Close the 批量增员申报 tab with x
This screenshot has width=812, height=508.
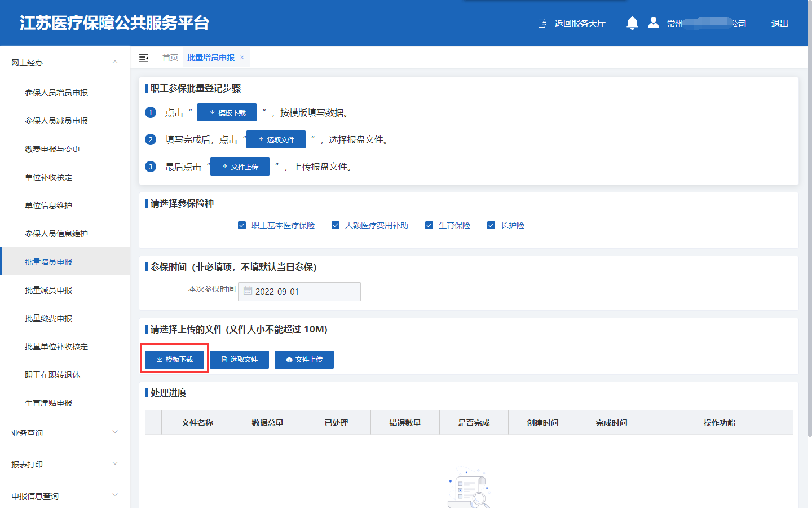pyautogui.click(x=242, y=58)
